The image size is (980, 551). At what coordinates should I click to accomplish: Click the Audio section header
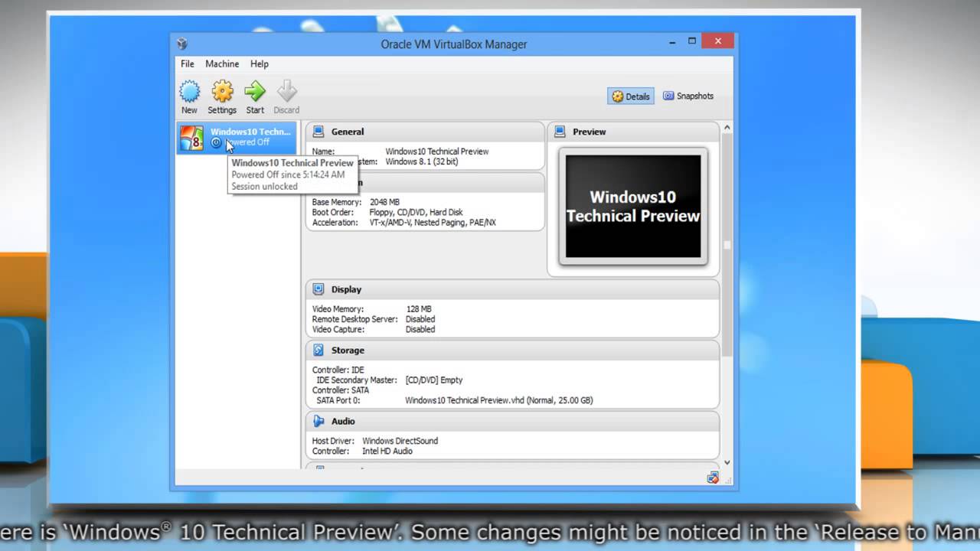pos(512,421)
